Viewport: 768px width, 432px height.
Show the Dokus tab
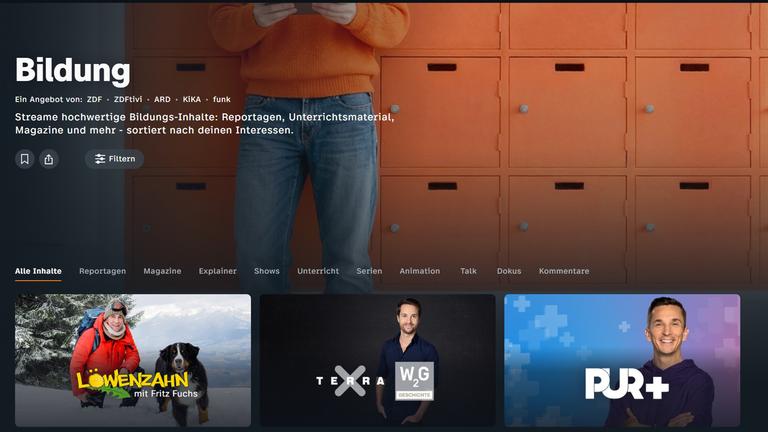tap(509, 271)
